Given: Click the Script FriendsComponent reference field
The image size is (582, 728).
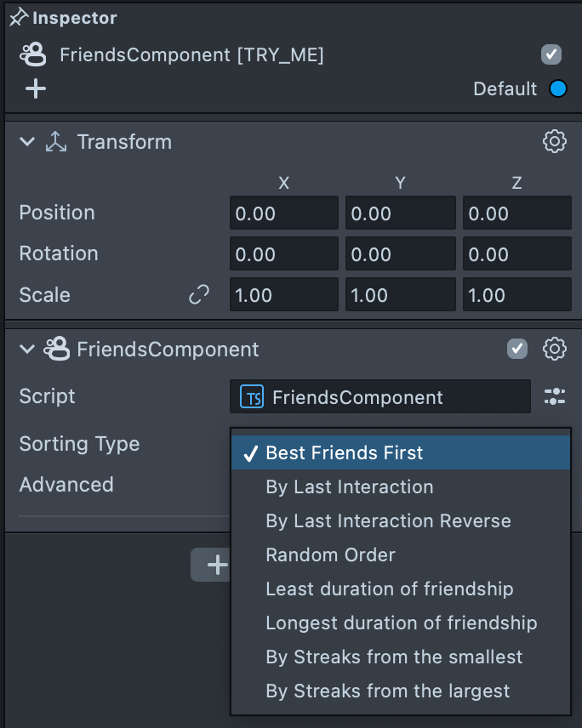Looking at the screenshot, I should pyautogui.click(x=379, y=397).
